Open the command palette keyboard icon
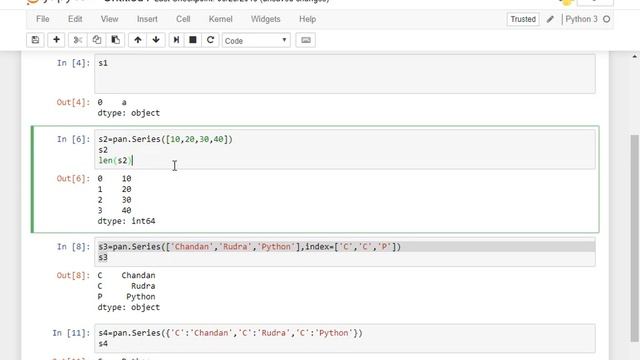This screenshot has height=360, width=640. click(306, 40)
